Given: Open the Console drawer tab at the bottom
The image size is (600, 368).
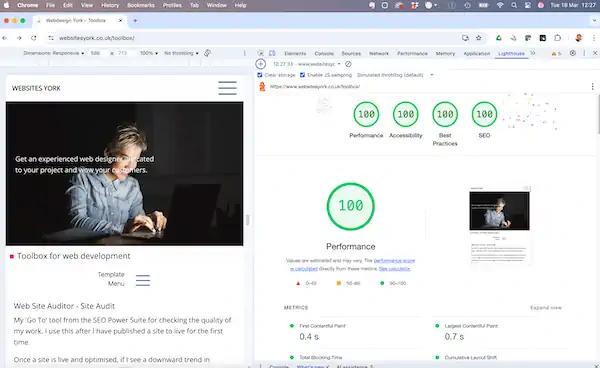Looking at the screenshot, I should pos(279,366).
